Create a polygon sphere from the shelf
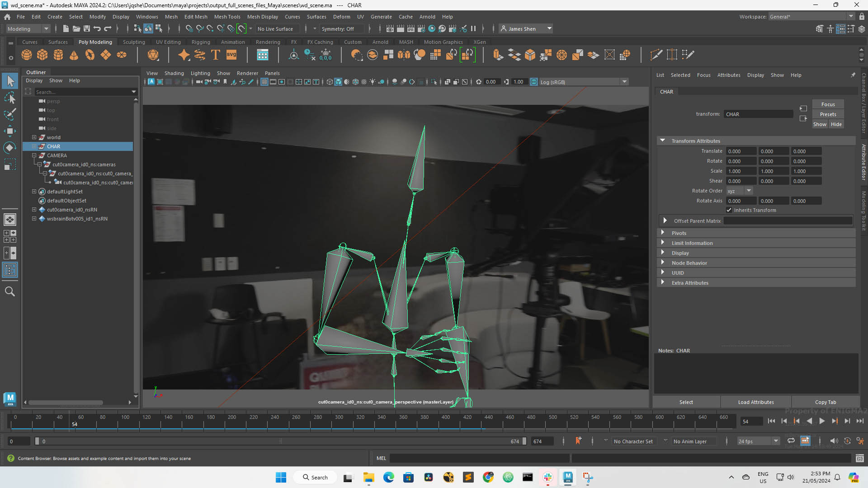The image size is (868, 488). (x=27, y=55)
